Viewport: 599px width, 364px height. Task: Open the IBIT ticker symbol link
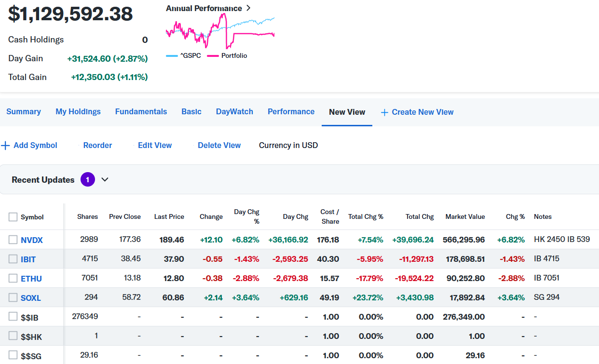click(x=28, y=259)
